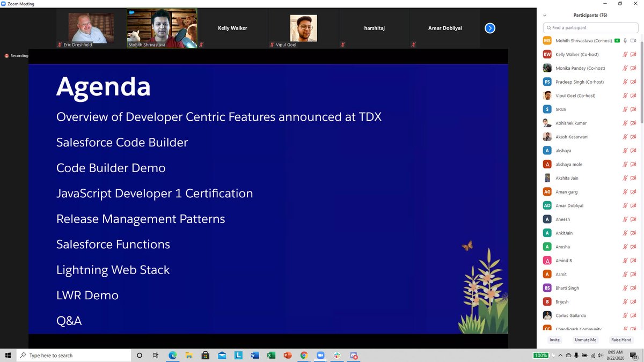The image size is (644, 362).
Task: Click Aman garg's video-off icon
Action: 633,192
